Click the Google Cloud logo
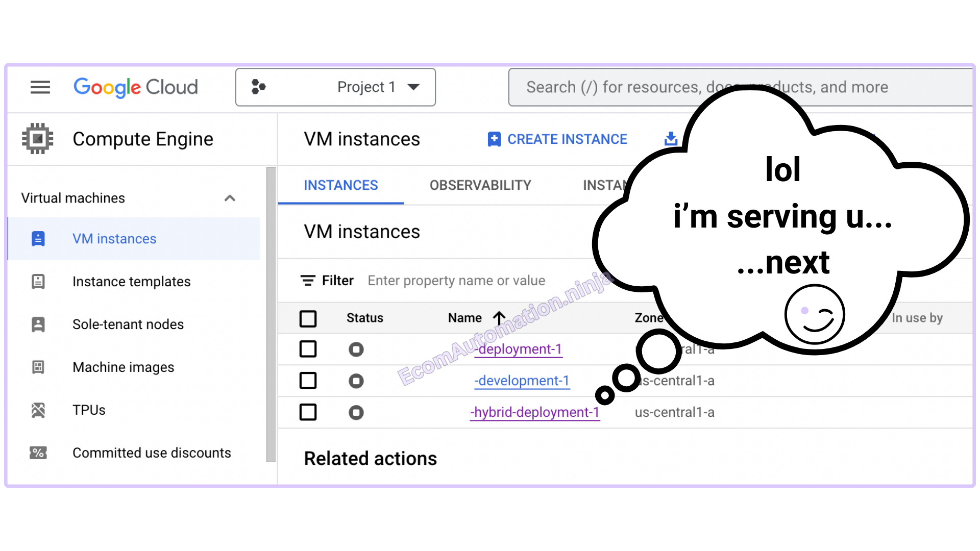Viewport: 980px width, 551px height. 136,87
